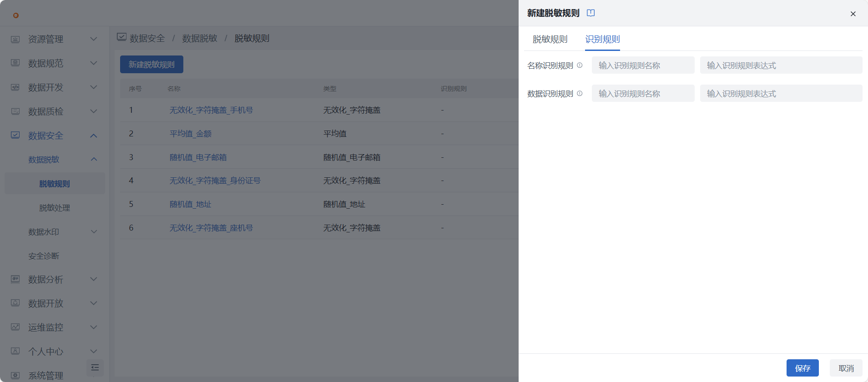Collapse the 数据脱敏 submenu chevron
868x382 pixels.
[x=94, y=159]
